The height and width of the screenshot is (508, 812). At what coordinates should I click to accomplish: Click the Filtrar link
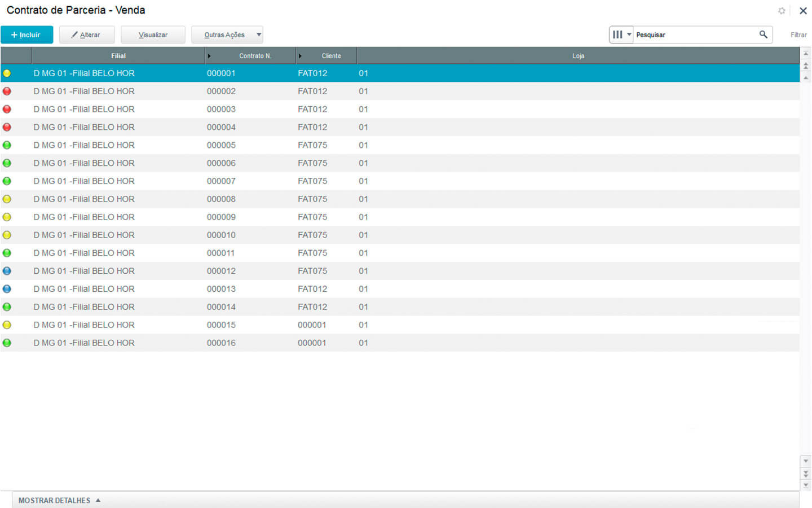click(x=798, y=35)
